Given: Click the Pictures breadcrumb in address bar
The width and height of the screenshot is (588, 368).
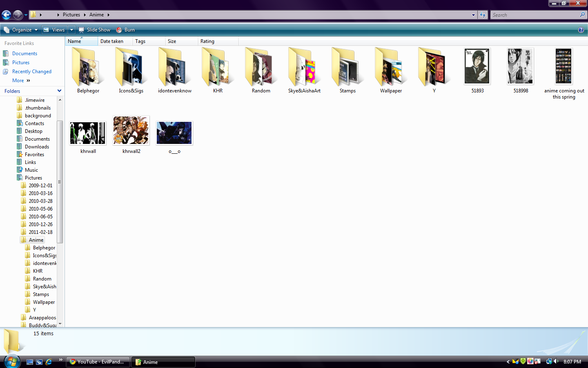Looking at the screenshot, I should click(71, 15).
